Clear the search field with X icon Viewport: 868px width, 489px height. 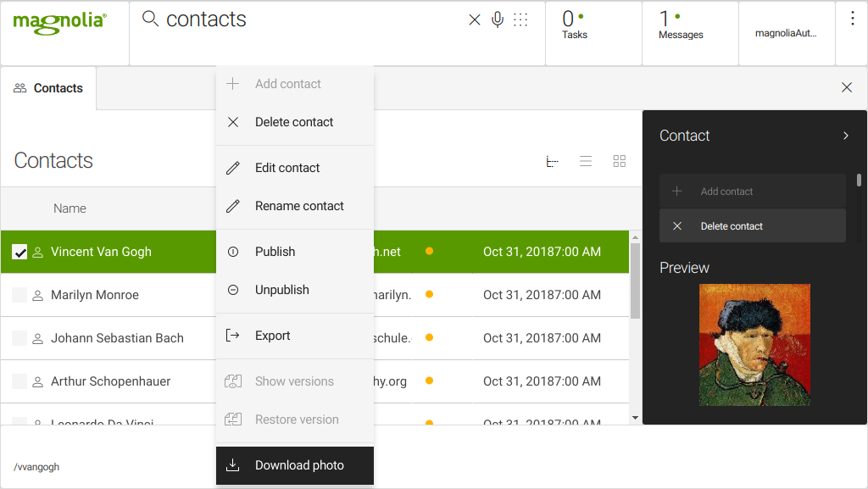click(x=475, y=19)
